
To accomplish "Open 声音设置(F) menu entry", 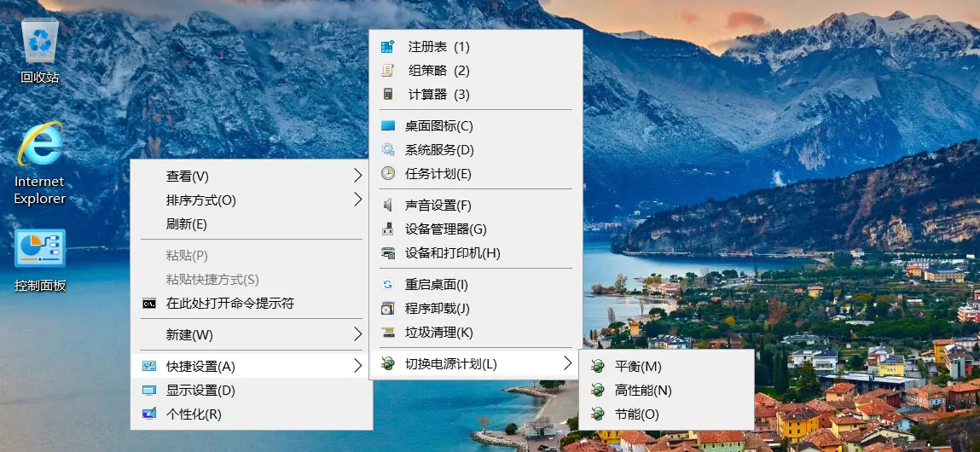I will pyautogui.click(x=476, y=205).
